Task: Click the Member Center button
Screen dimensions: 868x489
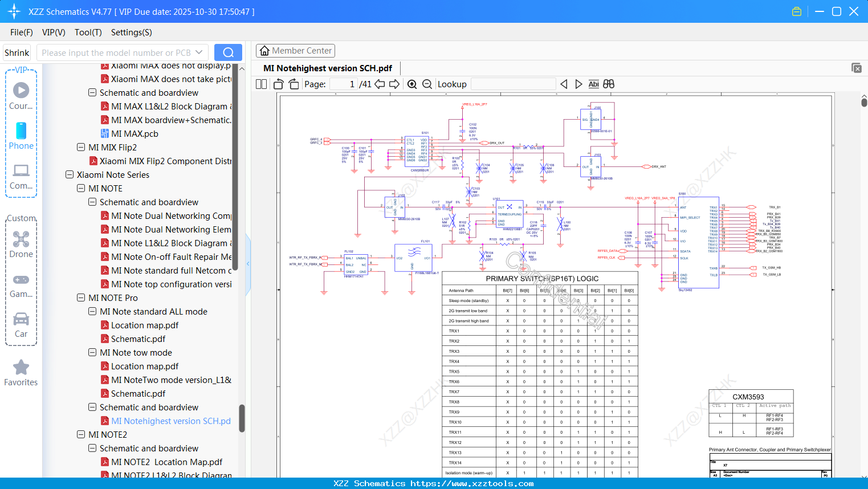Action: tap(295, 51)
